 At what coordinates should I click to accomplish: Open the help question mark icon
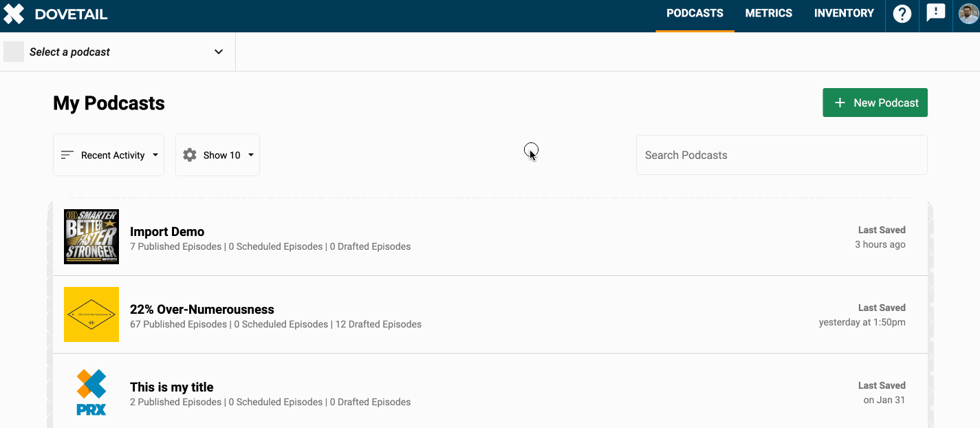[x=902, y=14]
